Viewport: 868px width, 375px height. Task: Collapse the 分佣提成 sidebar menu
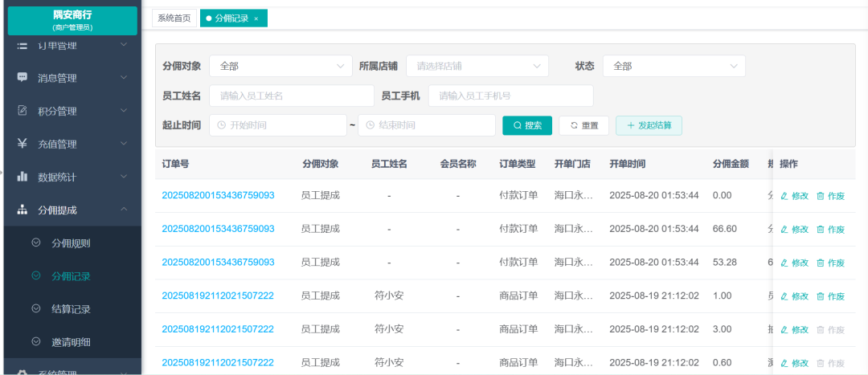[124, 210]
